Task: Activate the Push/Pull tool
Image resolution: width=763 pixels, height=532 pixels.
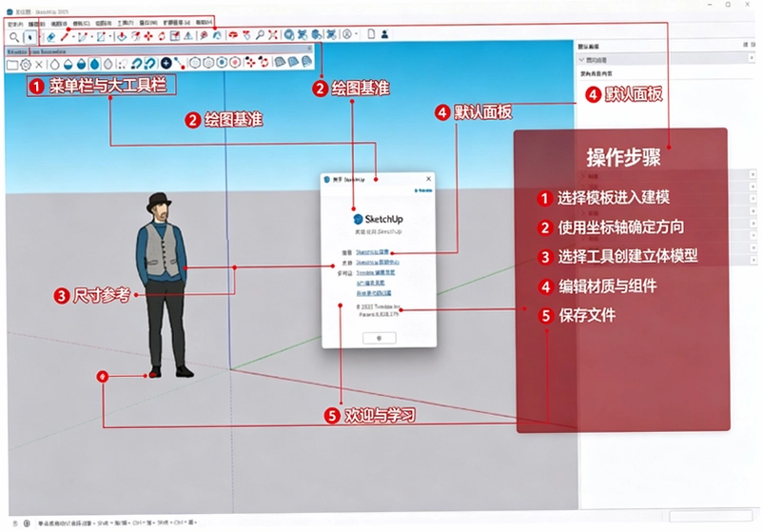Action: (x=122, y=35)
